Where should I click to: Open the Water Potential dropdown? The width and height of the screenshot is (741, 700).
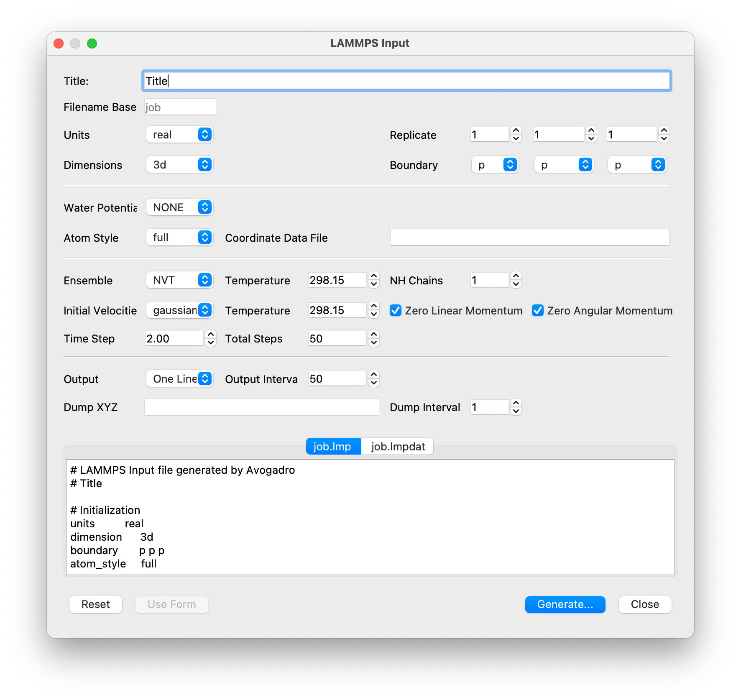(180, 207)
